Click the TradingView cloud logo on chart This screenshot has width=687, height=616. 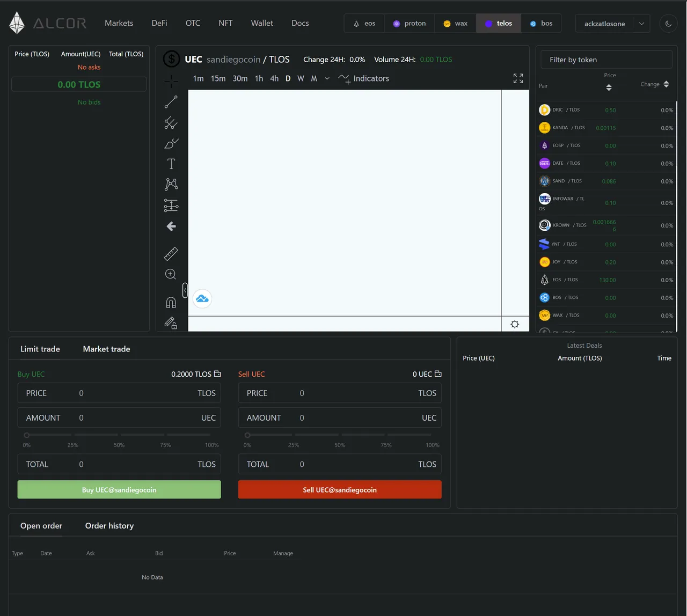[x=202, y=298]
